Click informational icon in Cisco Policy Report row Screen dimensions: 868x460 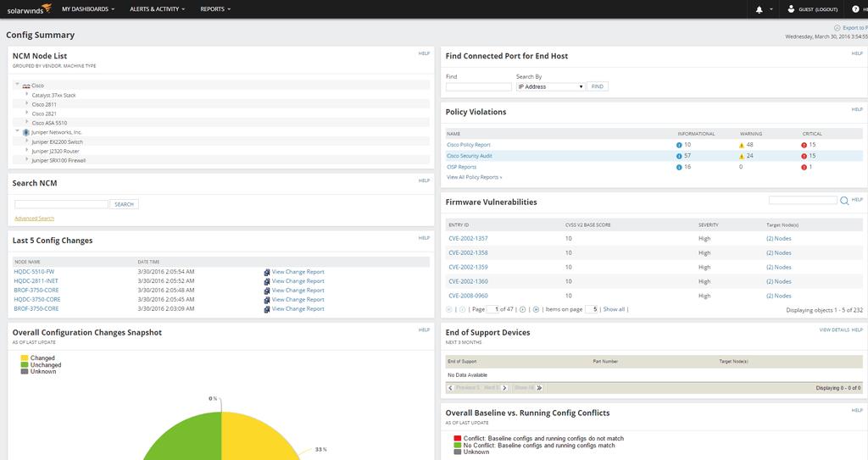click(x=679, y=145)
